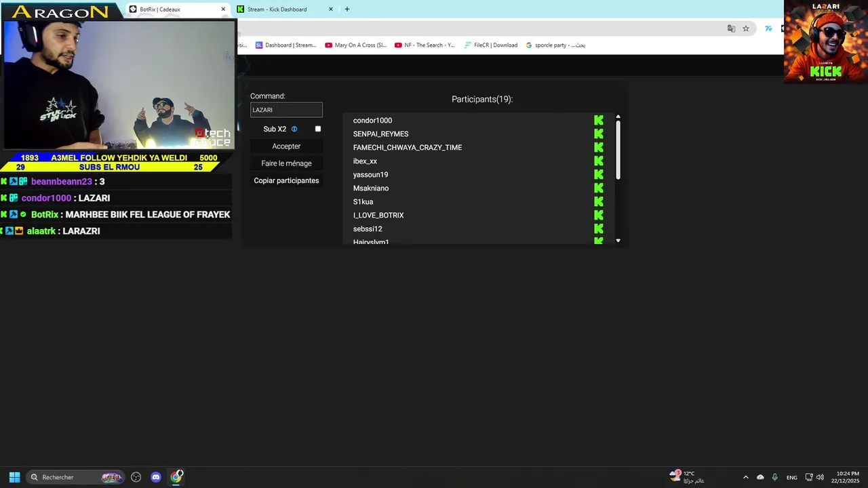This screenshot has width=868, height=488.
Task: Close the Stream - Kick Dashboard tab
Action: 331,9
